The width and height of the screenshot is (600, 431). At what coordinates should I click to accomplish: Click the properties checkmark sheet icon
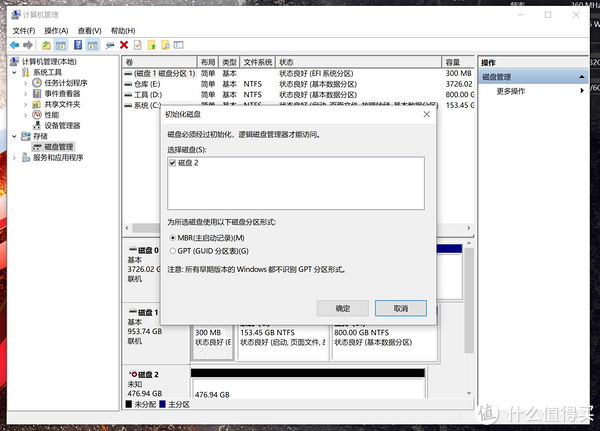coord(138,45)
